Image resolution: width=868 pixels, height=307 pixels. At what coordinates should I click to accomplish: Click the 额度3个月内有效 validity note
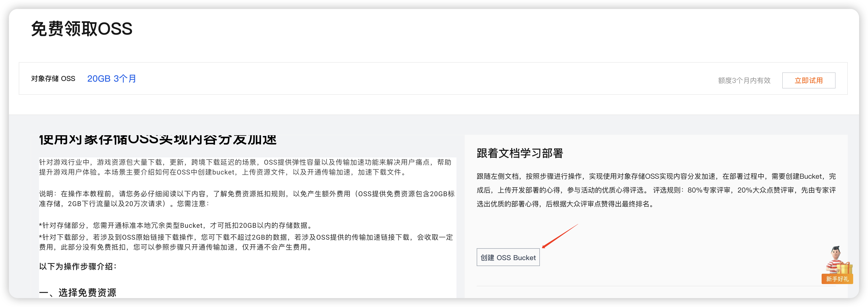[744, 80]
